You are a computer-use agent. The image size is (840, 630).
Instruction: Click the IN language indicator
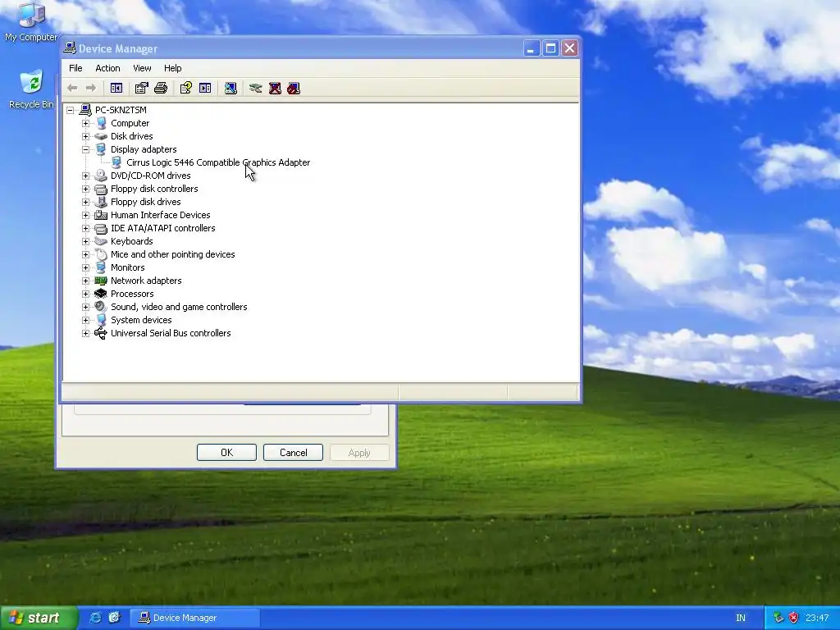click(x=741, y=618)
